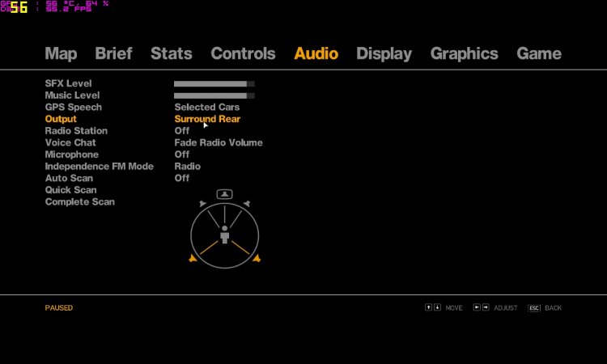Image resolution: width=607 pixels, height=364 pixels.
Task: Click the front-left speaker icon
Action: tap(202, 204)
